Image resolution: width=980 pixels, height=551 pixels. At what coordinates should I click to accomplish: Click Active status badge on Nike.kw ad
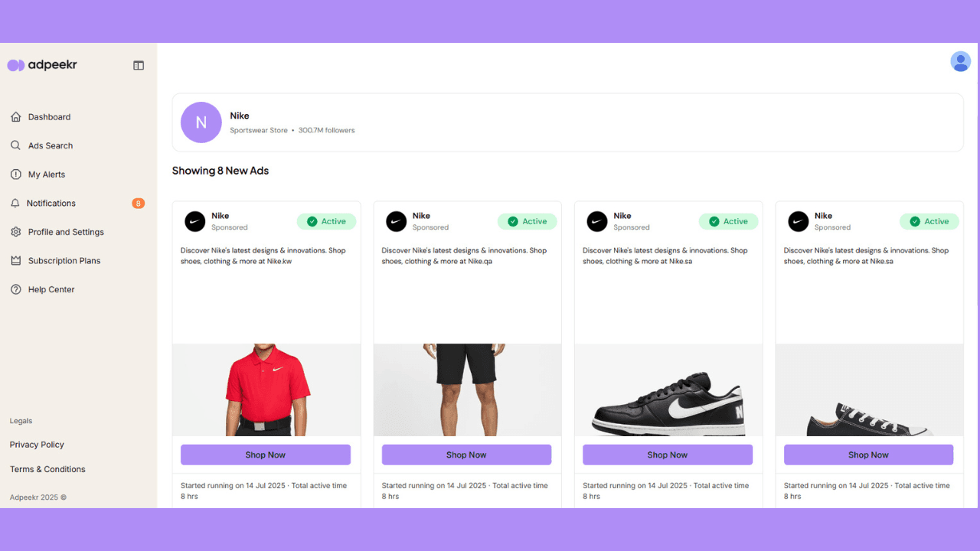[326, 221]
